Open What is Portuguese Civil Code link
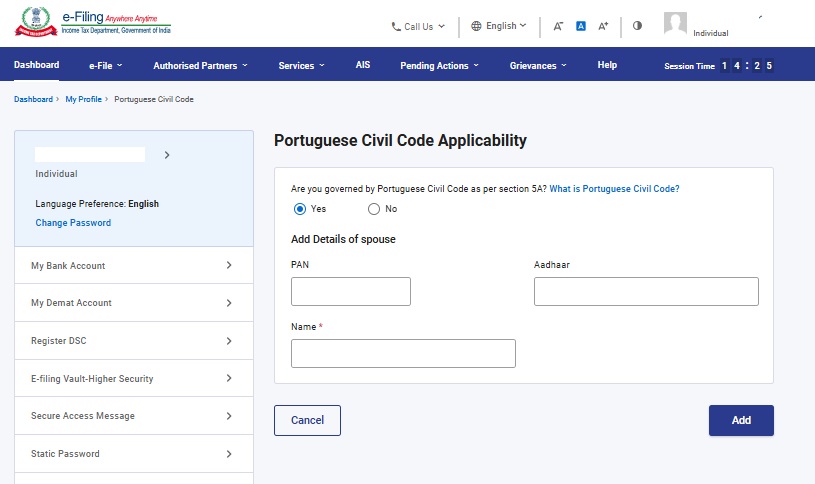The image size is (815, 484). click(x=614, y=189)
